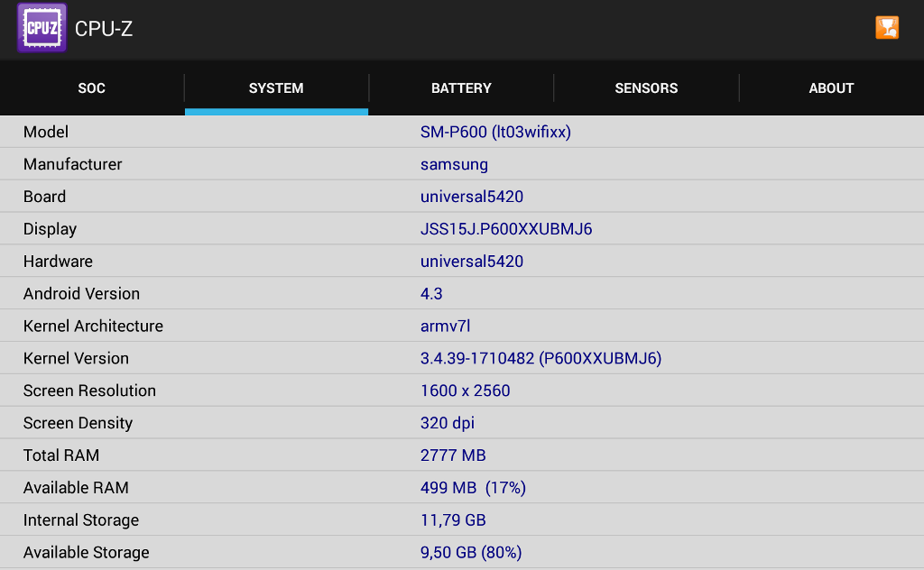Viewport: 924px width, 570px height.
Task: Show the ABOUT tab
Action: [831, 88]
